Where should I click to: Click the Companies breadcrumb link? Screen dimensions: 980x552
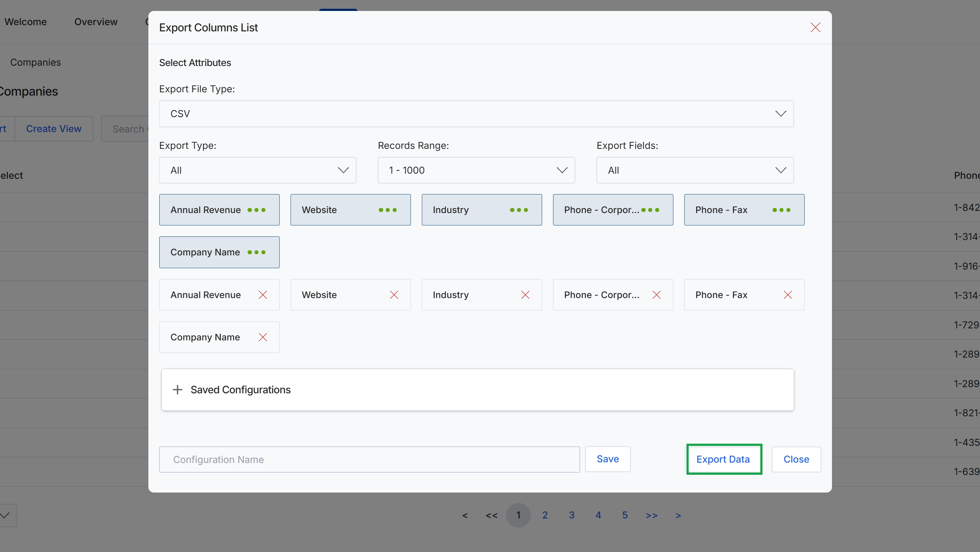35,62
